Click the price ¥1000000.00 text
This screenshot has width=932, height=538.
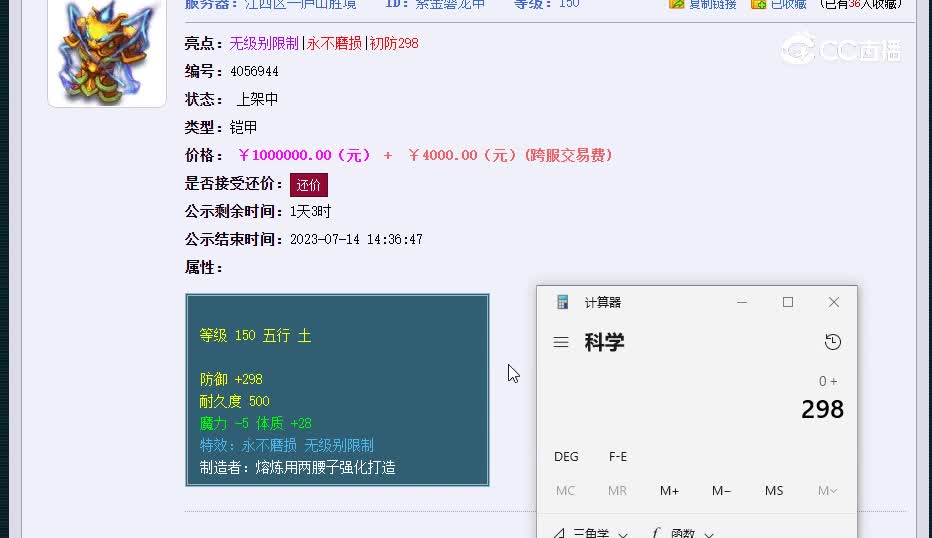tap(304, 155)
